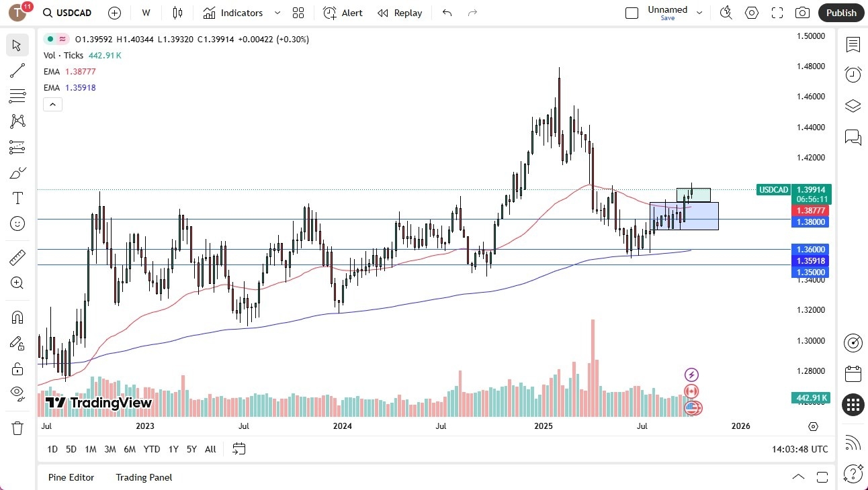The height and width of the screenshot is (490, 868).
Task: Open the Watchlist panel icon
Action: pyautogui.click(x=853, y=45)
